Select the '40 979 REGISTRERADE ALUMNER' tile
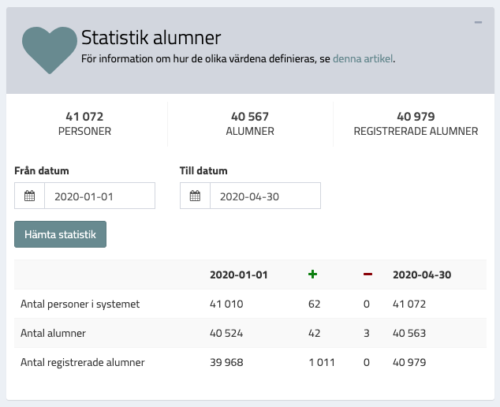 416,124
